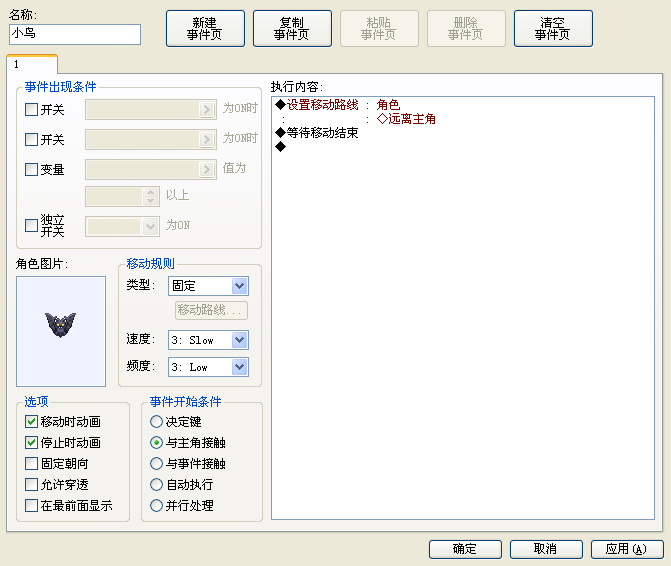The image size is (671, 566).
Task: Select the ◇远离主角 command line
Action: tap(406, 119)
